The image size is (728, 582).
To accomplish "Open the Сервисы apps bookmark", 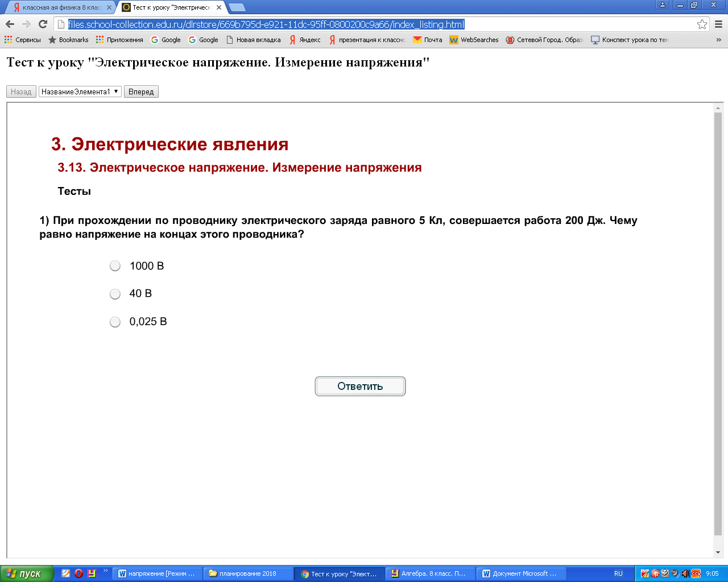I will pos(23,40).
